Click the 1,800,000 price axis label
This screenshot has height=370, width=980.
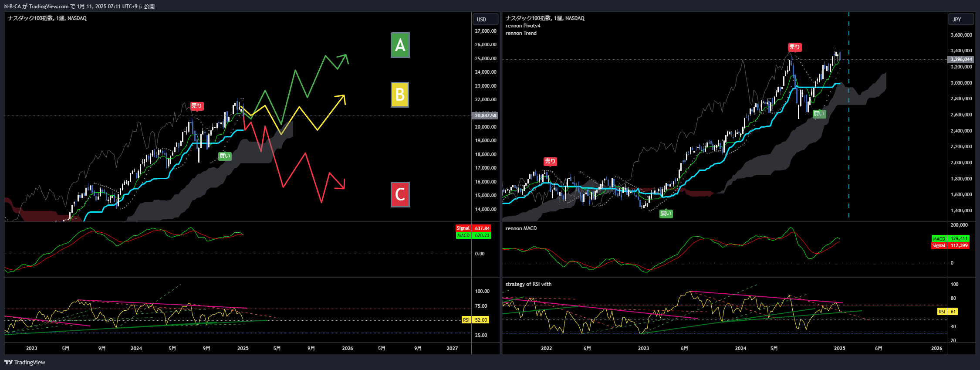tap(961, 179)
